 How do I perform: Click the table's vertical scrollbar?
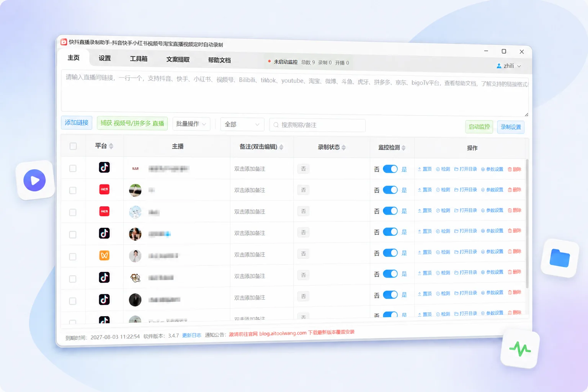point(527,224)
